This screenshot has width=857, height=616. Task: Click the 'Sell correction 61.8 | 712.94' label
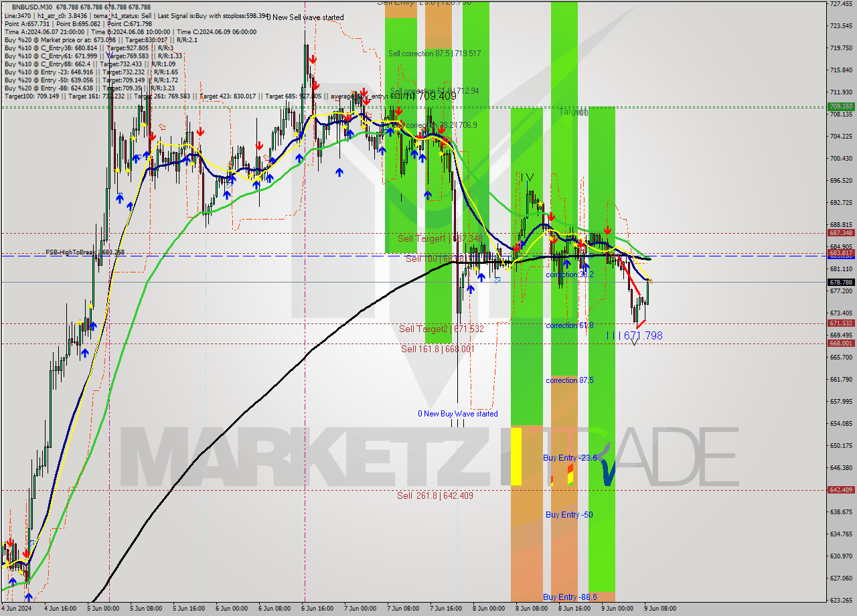click(x=435, y=90)
